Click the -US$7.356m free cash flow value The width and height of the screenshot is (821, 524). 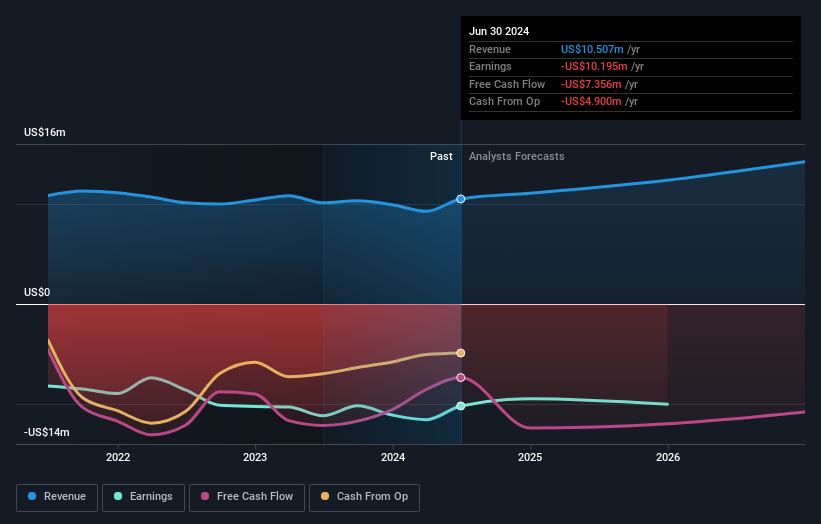pyautogui.click(x=591, y=84)
